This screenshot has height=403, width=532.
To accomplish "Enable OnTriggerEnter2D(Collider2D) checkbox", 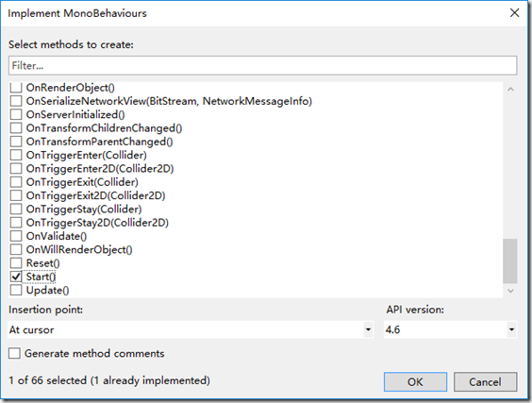I will [16, 169].
